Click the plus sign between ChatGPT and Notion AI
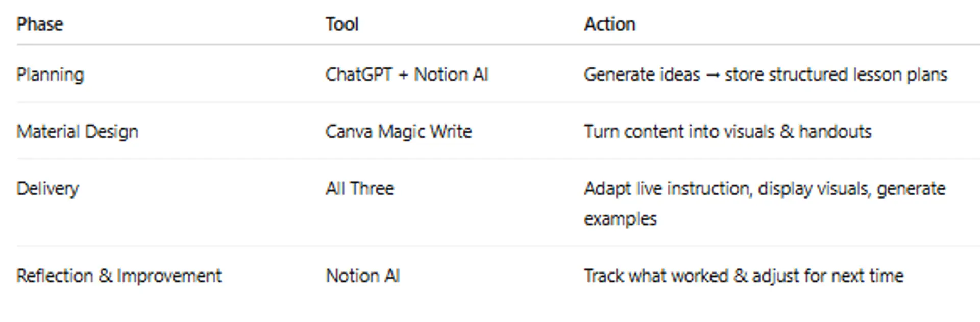 403,75
